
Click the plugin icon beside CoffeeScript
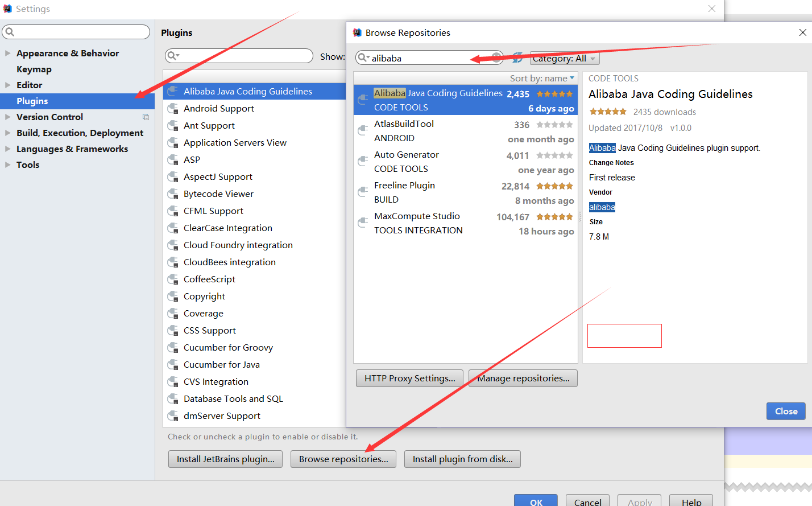[173, 279]
